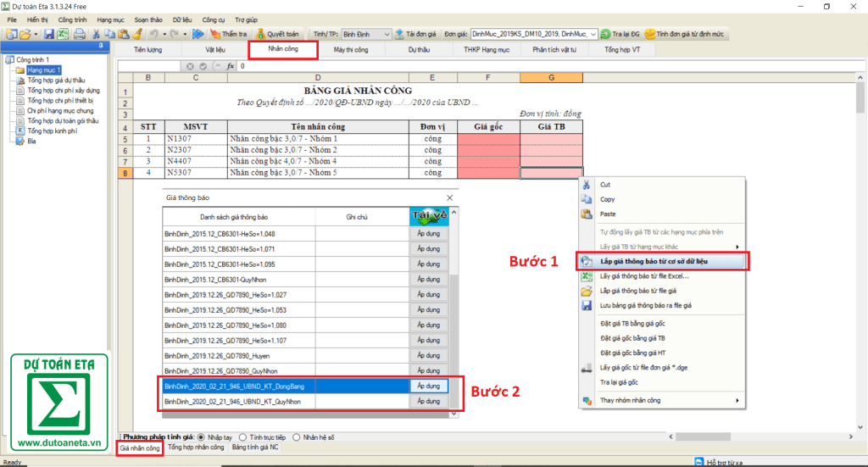Click Tính đơn giá từ định mức

pos(684,34)
